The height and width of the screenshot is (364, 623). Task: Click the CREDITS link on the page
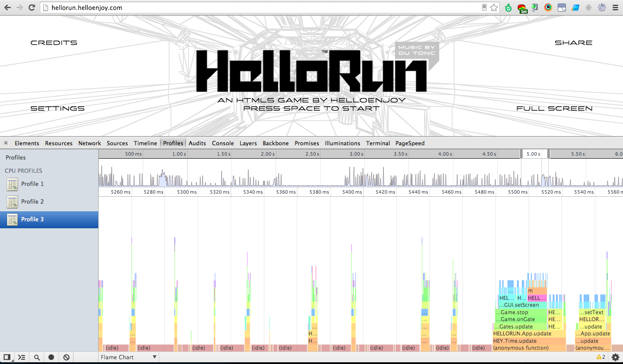coord(54,43)
